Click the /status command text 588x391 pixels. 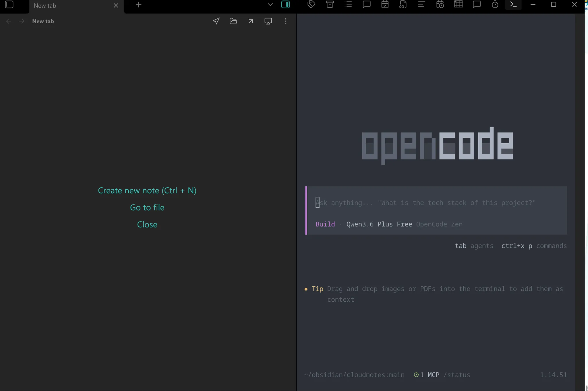[x=457, y=375]
